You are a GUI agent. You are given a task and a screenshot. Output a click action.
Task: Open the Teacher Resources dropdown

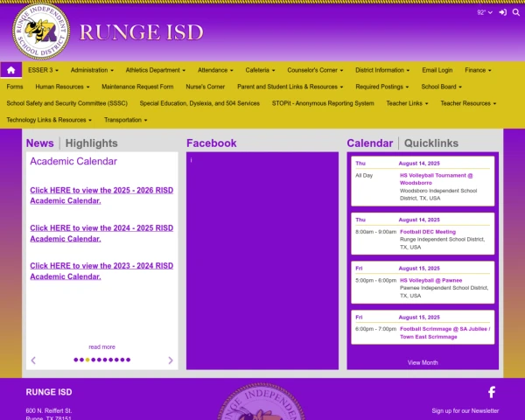point(468,103)
